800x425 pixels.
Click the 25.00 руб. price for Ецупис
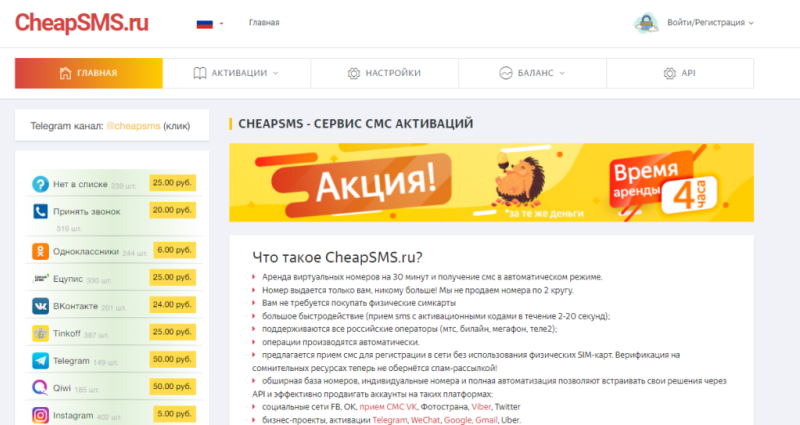click(172, 278)
